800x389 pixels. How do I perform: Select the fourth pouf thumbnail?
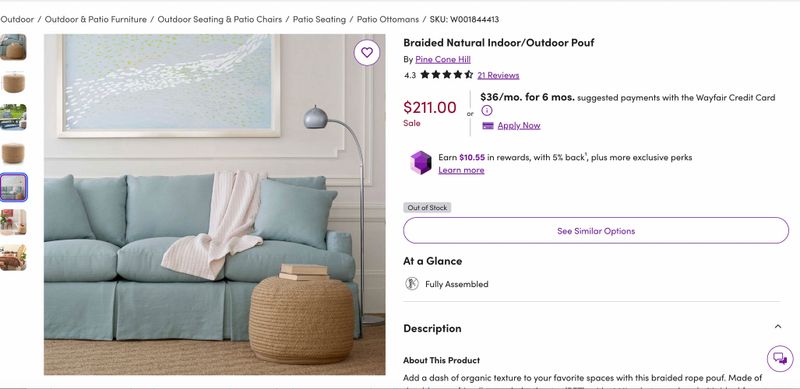13,153
